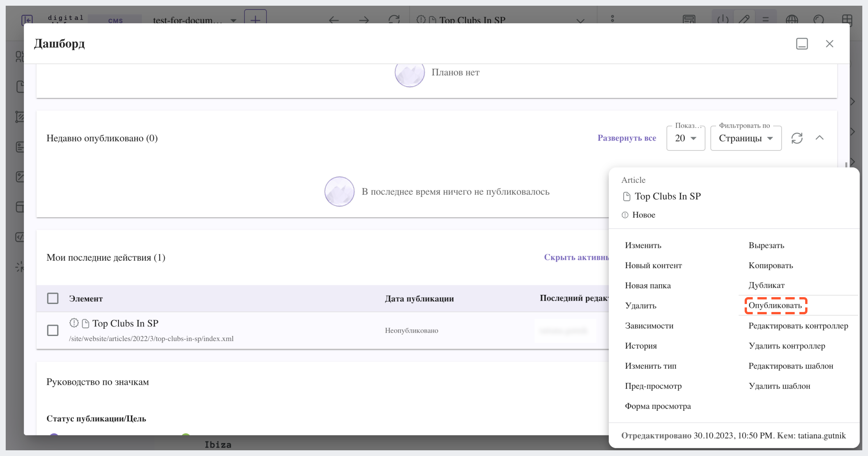
Task: Select Изменить in the context menu
Action: click(x=643, y=245)
